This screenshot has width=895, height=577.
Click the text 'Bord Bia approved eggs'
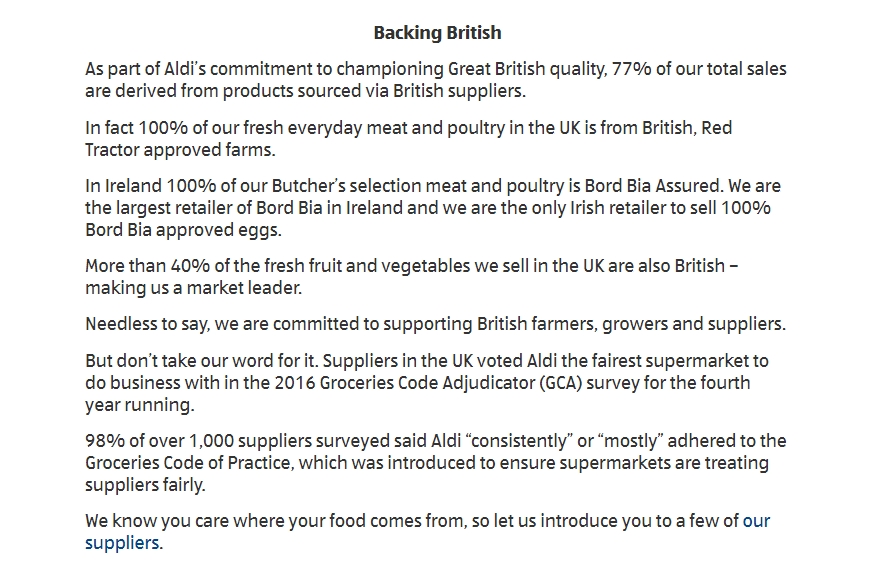click(x=183, y=230)
